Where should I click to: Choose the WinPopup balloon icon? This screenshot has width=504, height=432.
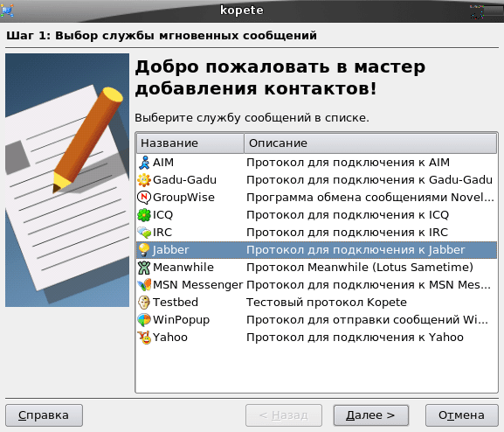point(144,320)
